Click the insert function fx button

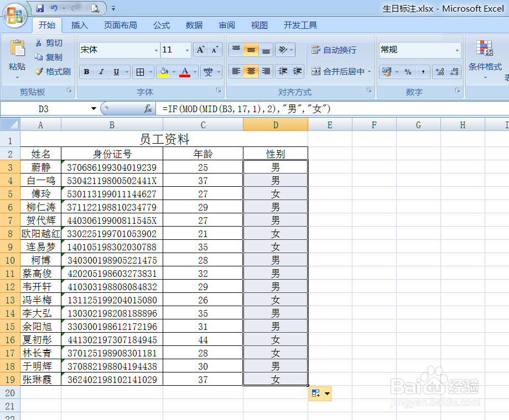(x=148, y=109)
